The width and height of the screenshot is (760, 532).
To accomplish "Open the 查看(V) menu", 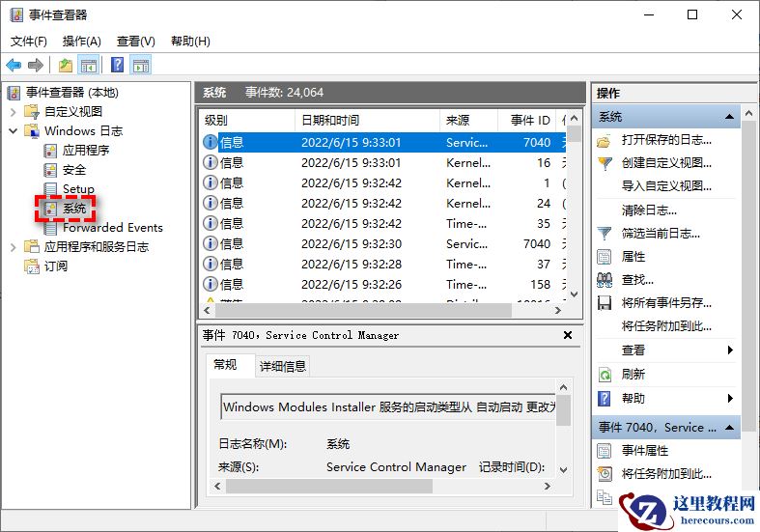I will [x=136, y=42].
